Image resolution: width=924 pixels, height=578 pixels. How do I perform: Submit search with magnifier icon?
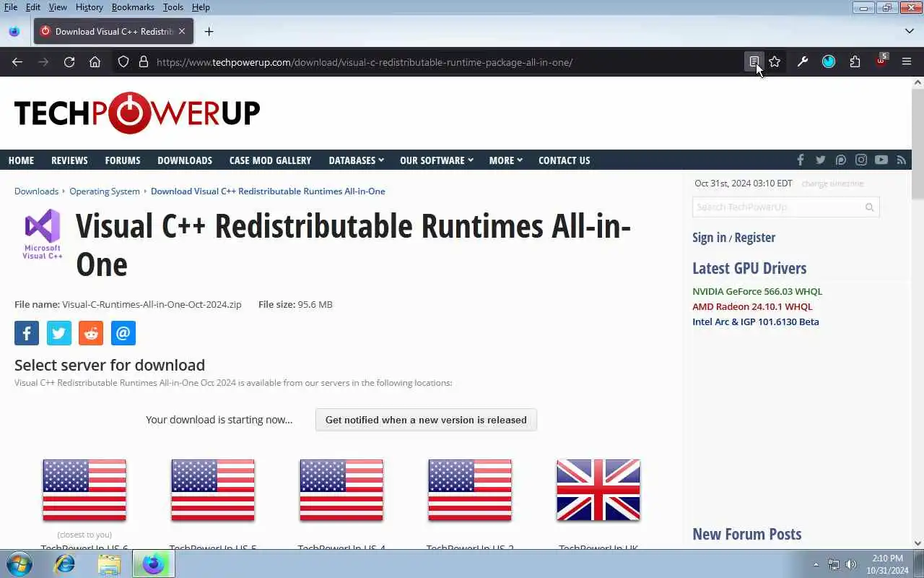[869, 207]
